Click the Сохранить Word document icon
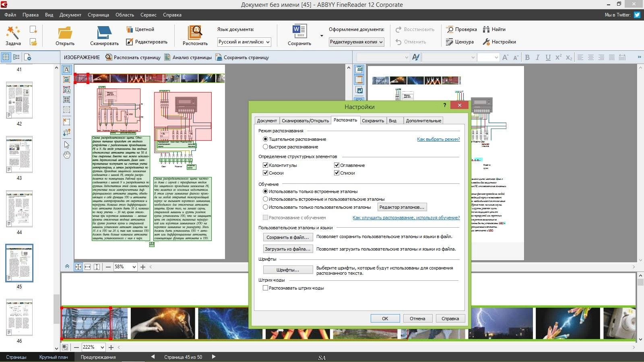 299,31
